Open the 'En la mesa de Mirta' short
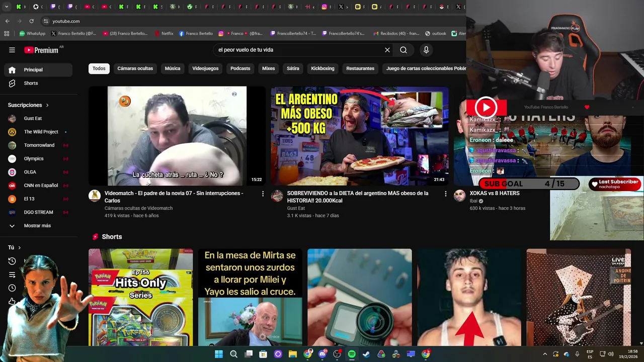This screenshot has width=644, height=362. coord(250,297)
